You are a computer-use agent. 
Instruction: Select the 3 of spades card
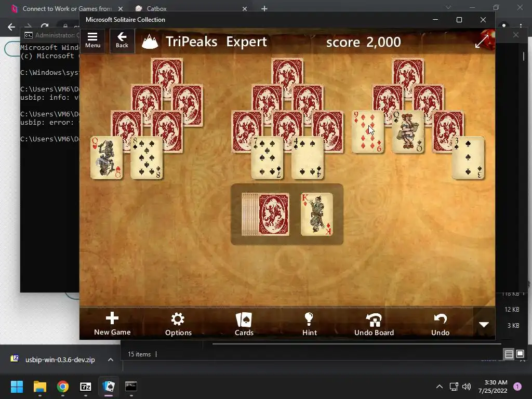coord(468,158)
